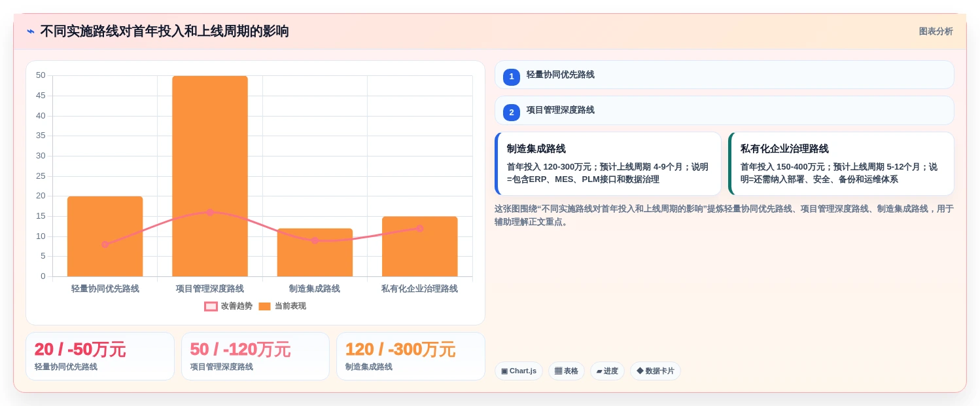Open the 制造集成路线 detail card
Viewport: 980px width, 406px height.
click(608, 164)
